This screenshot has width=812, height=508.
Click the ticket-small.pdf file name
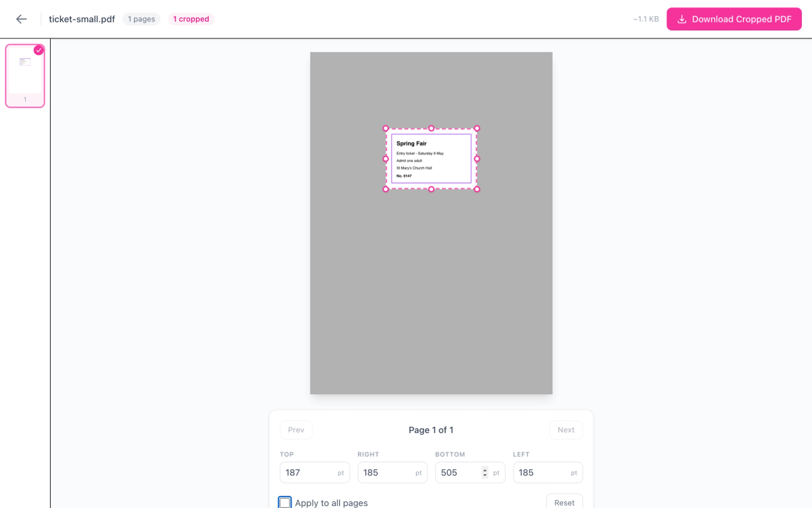[82, 19]
